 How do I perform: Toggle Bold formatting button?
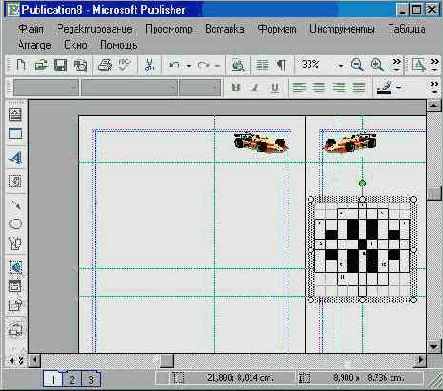click(236, 88)
